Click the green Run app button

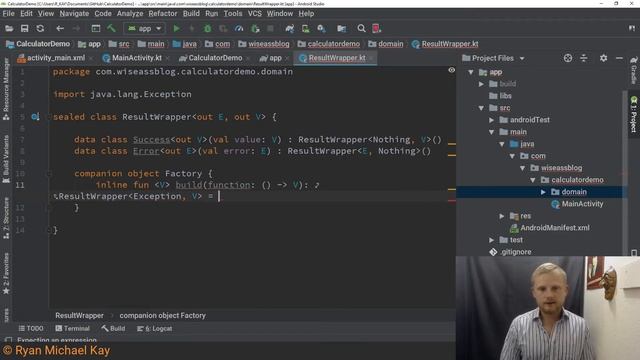176,29
